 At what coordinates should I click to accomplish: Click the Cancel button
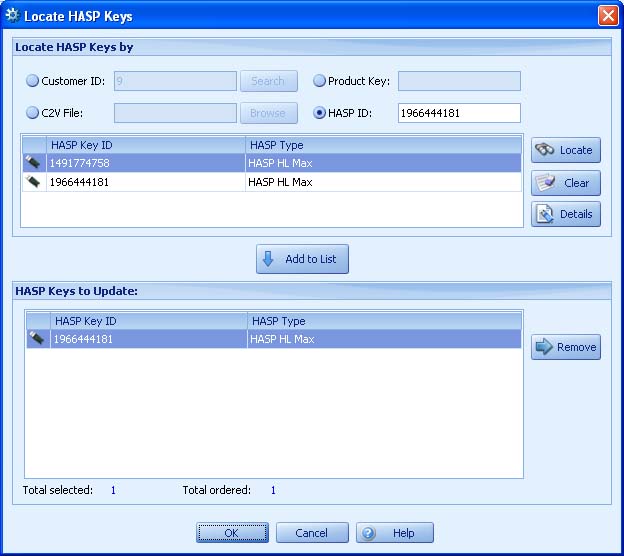pos(312,533)
